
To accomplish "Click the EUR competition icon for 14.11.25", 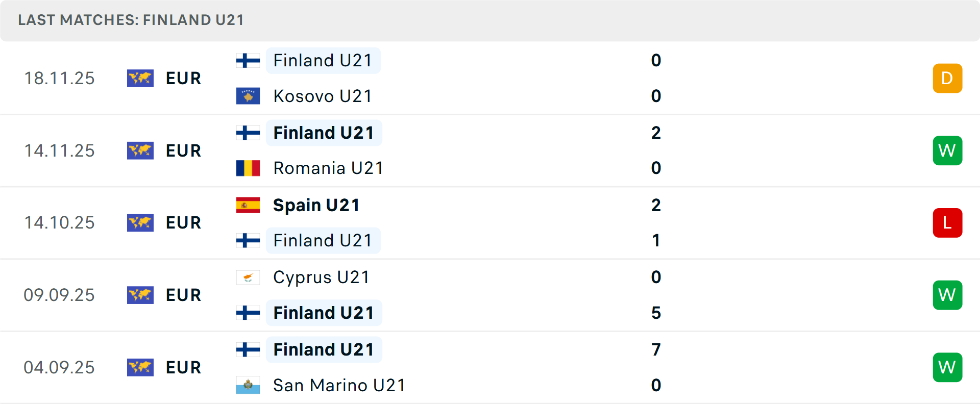I will tap(140, 150).
